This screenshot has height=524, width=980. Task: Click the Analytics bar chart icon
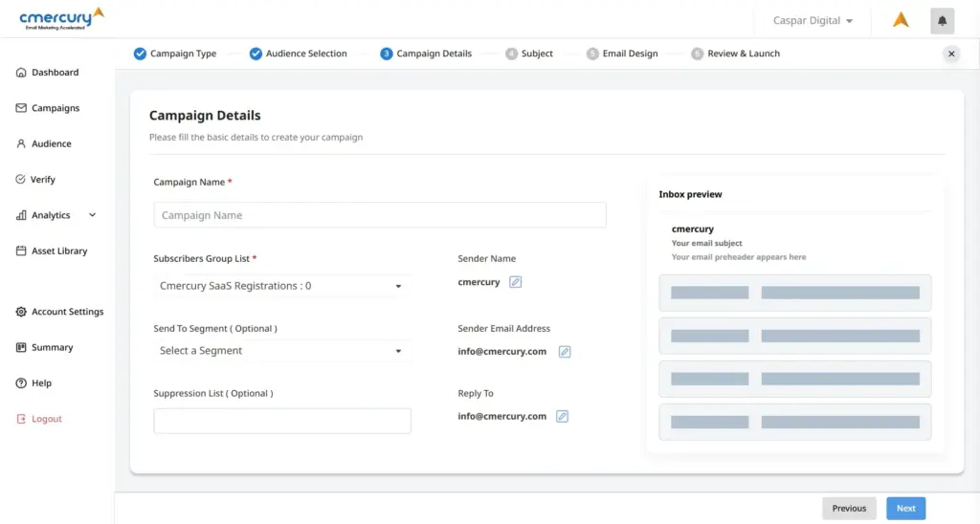coord(21,215)
